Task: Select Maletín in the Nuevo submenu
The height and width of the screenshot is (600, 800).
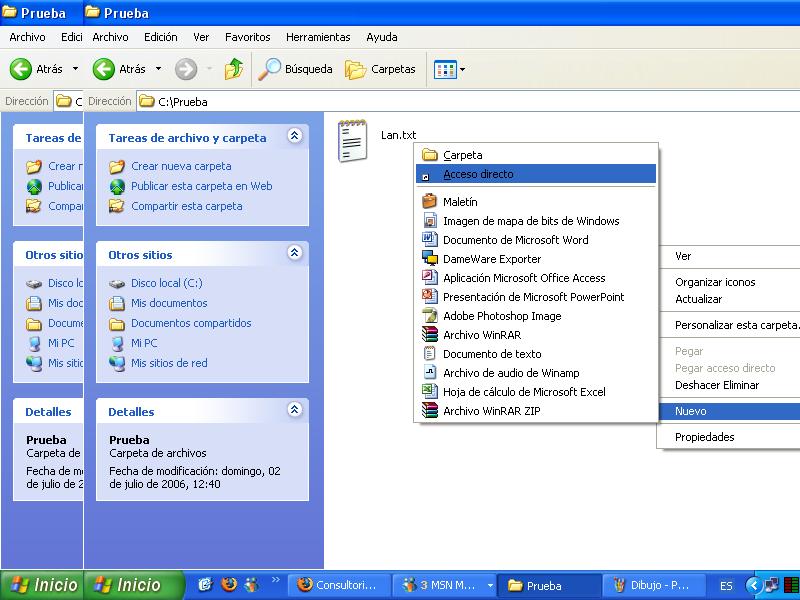Action: [460, 202]
